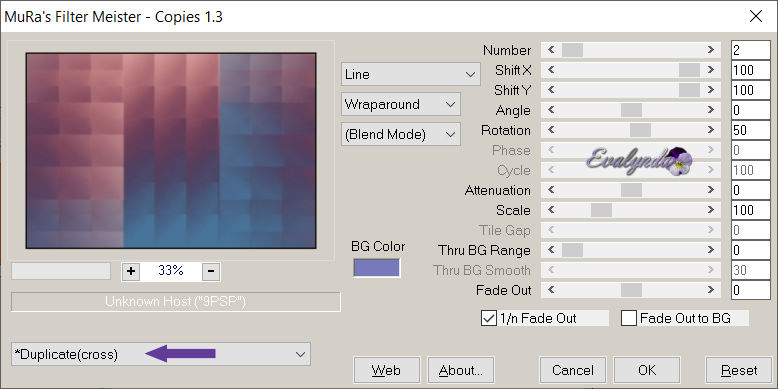Confirm settings with OK button
This screenshot has width=778, height=389.
pyautogui.click(x=647, y=370)
